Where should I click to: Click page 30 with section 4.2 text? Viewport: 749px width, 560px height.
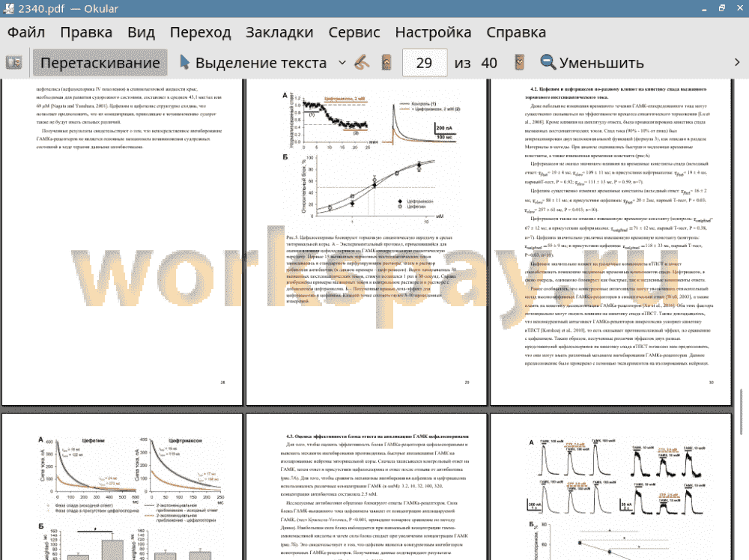[611, 242]
